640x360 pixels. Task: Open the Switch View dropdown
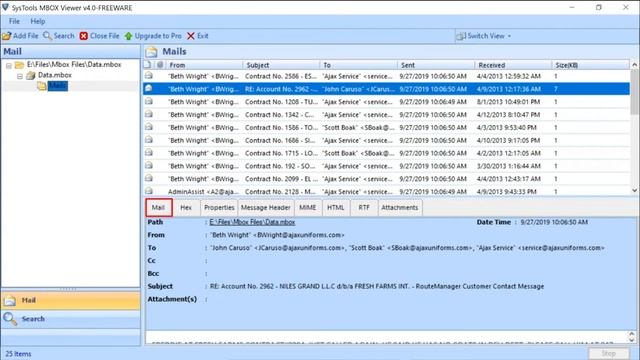pos(484,36)
